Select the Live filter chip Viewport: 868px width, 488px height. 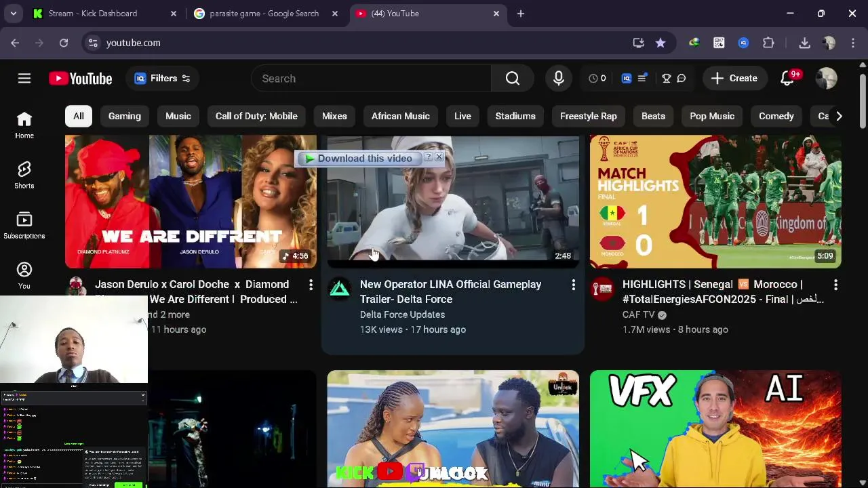point(462,116)
